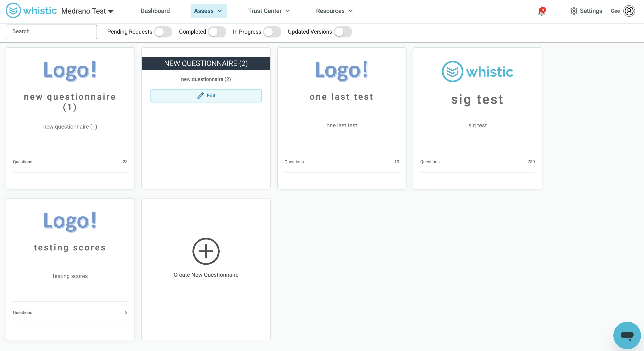Click the 10 questions count on one last test
This screenshot has height=351, width=644.
point(397,162)
